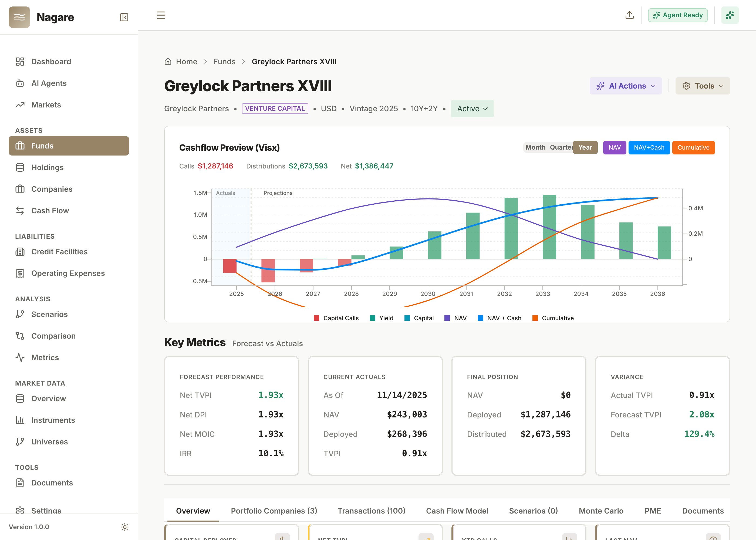Click the Cash Flow arrows icon
This screenshot has width=756, height=540.
(x=20, y=211)
